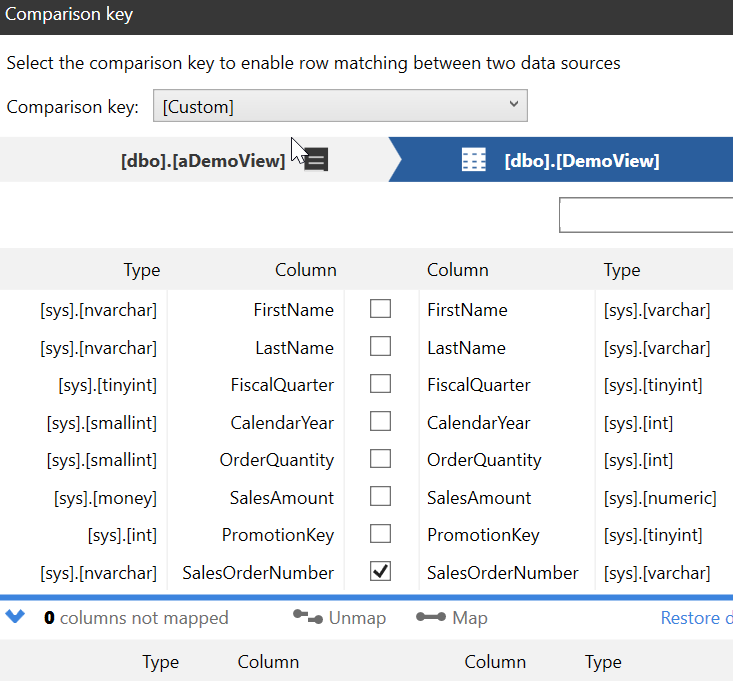The image size is (733, 692).
Task: Click the Unmap connector icon
Action: [308, 618]
